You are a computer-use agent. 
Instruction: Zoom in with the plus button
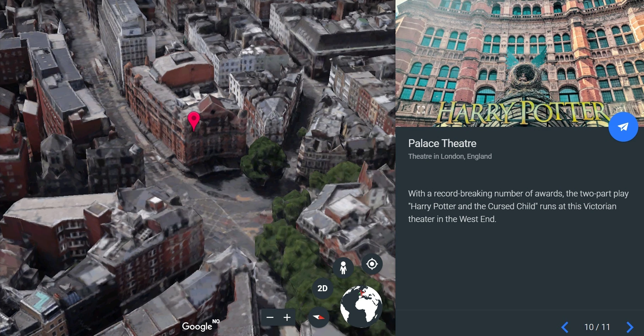[x=287, y=318]
